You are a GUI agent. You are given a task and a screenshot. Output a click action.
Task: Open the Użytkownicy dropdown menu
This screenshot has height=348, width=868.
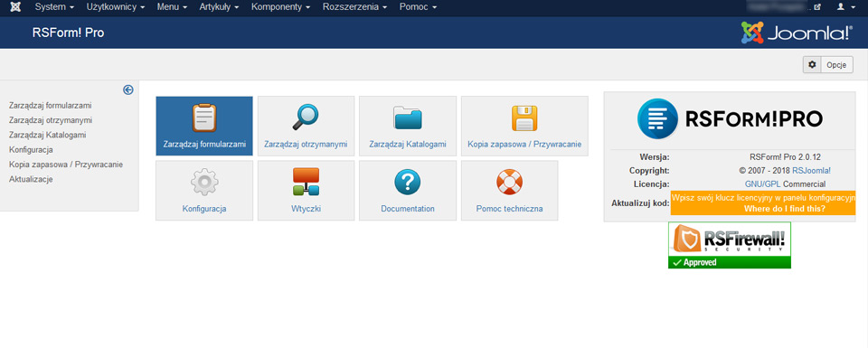116,7
